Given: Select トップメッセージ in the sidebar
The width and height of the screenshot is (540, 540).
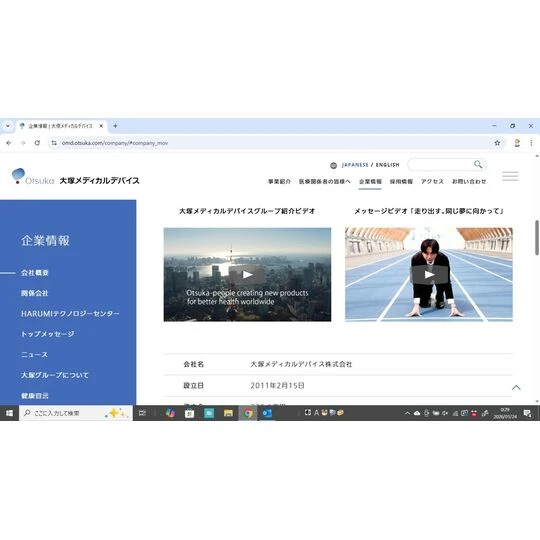Looking at the screenshot, I should click(x=48, y=334).
